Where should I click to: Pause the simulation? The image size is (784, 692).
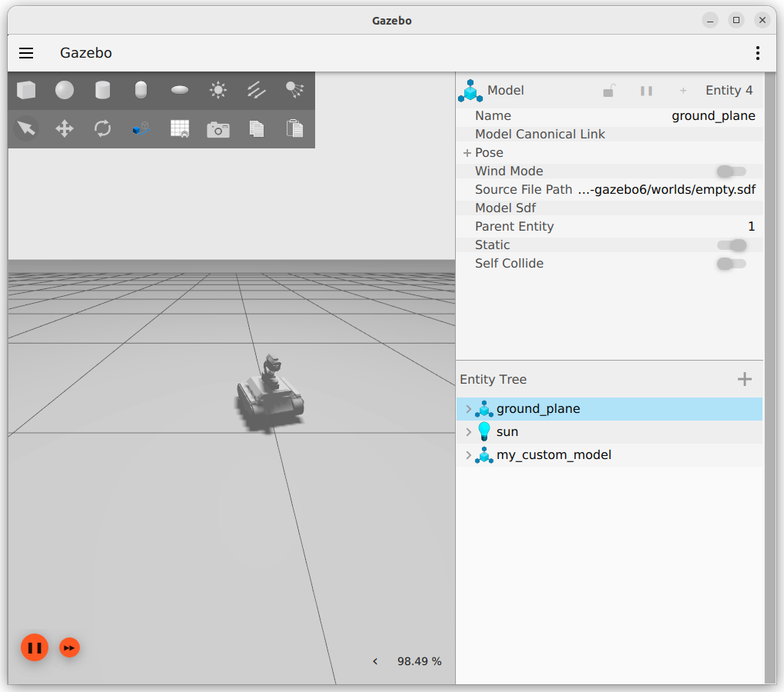coord(35,647)
